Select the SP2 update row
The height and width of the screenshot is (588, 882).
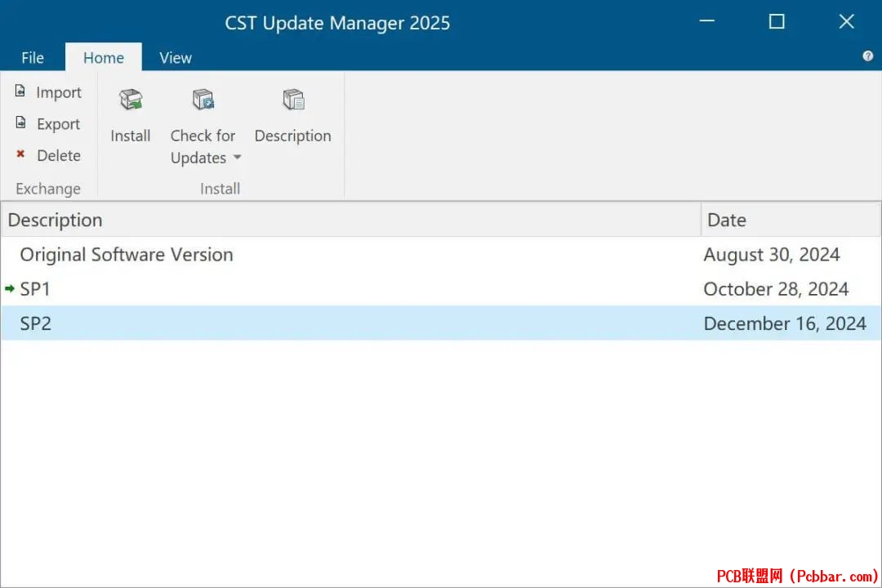tap(441, 323)
